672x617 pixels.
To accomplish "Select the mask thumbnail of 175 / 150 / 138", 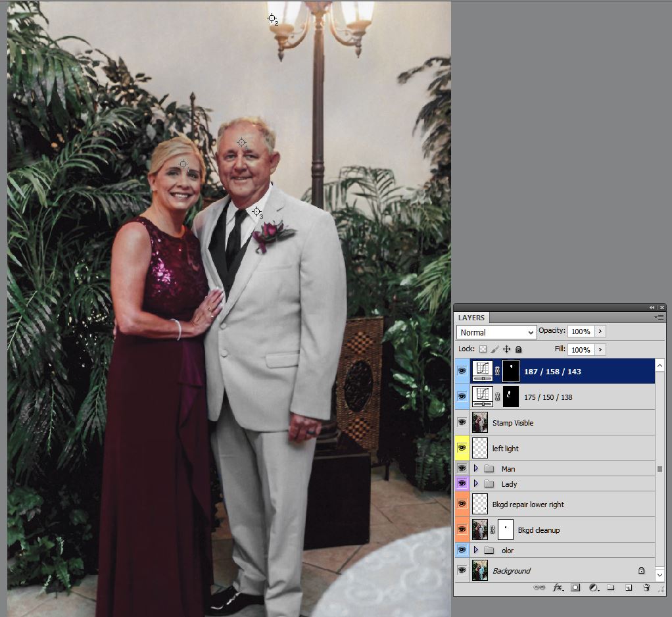I will tap(511, 397).
